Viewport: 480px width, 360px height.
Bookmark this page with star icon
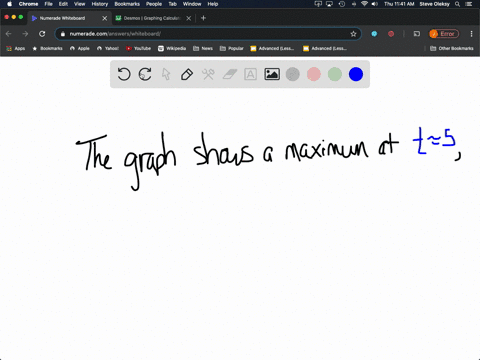coord(353,34)
